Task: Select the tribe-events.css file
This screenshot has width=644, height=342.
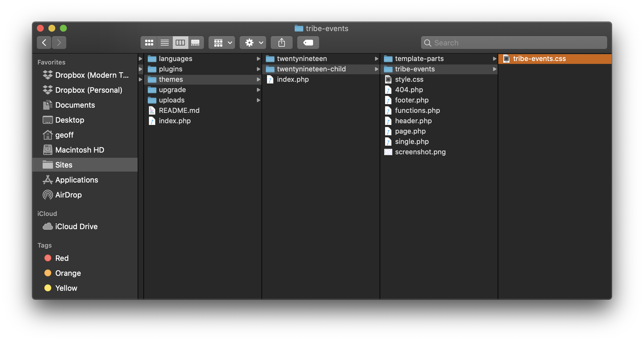Action: click(555, 59)
